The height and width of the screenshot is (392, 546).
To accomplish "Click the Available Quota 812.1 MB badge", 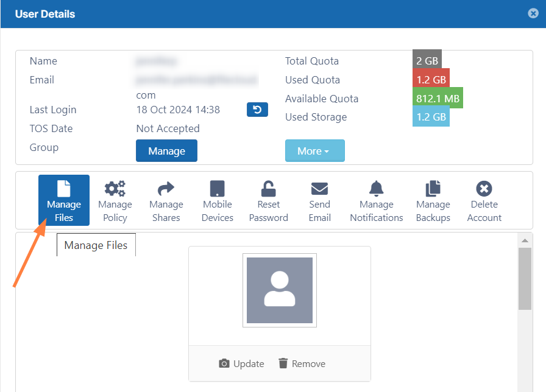I will tap(438, 99).
